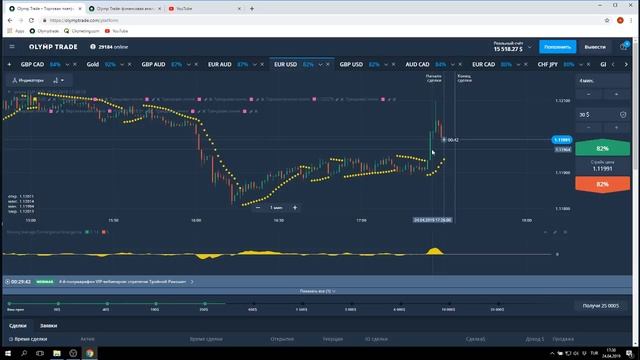Close the EUR USD asset tab

tap(328, 64)
